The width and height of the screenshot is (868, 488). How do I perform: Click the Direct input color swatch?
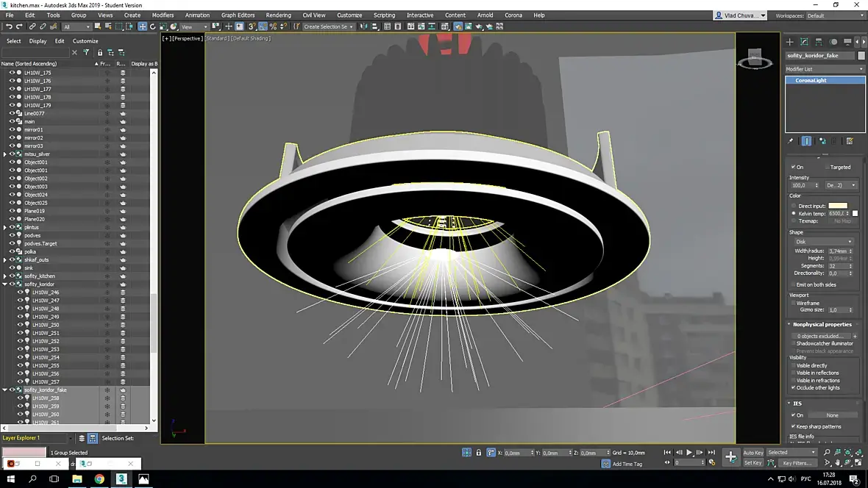point(838,206)
